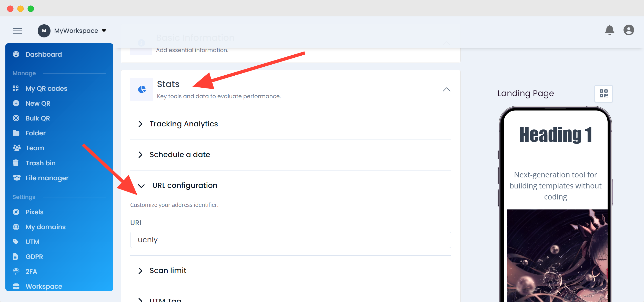
Task: Open Trash bin from sidebar
Action: [x=41, y=163]
